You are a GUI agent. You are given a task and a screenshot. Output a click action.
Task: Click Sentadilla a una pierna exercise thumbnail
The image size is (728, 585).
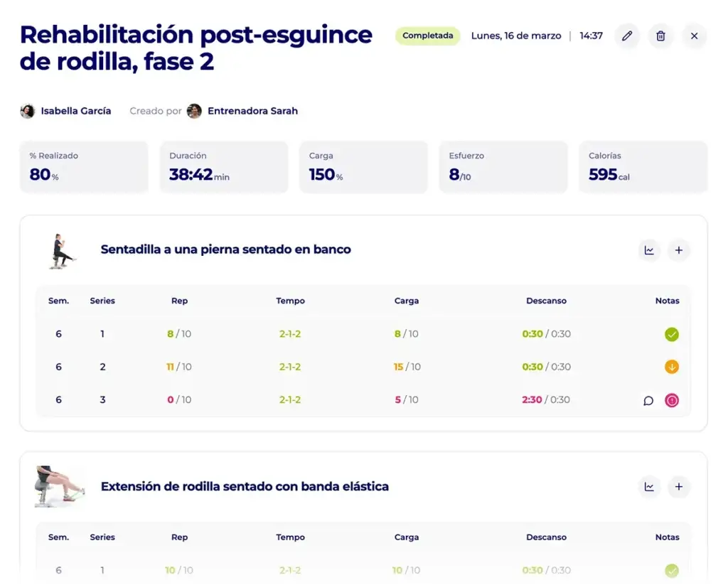[x=61, y=251]
